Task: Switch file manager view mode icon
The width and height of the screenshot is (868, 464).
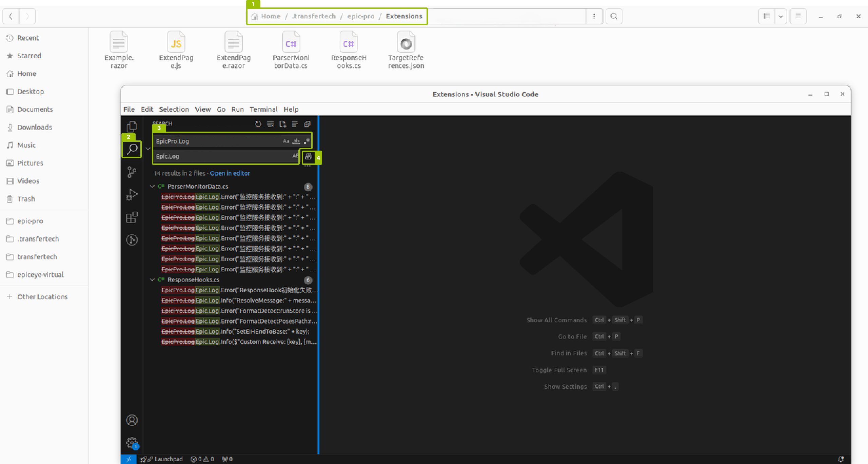Action: 766,16
